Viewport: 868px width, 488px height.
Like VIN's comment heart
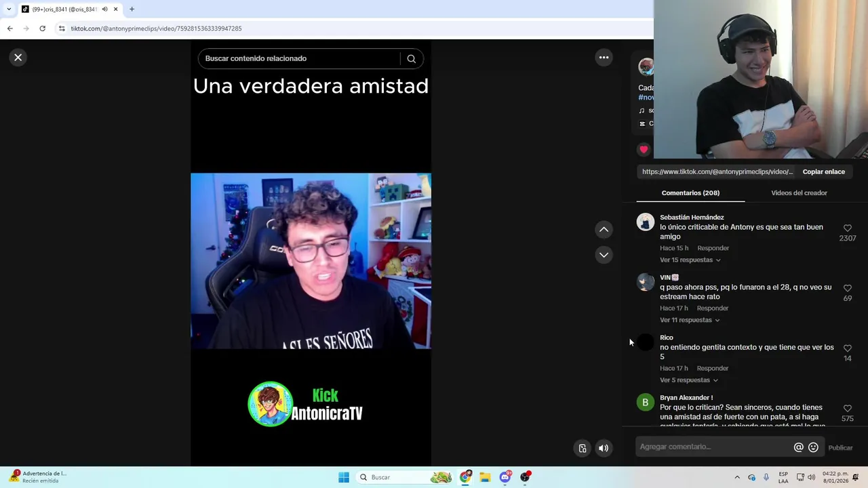tap(847, 289)
